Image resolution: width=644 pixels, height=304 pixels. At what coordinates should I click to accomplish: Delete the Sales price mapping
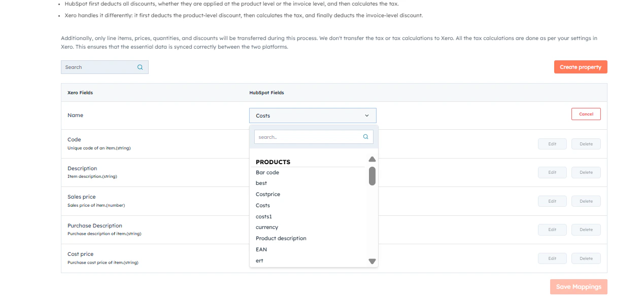pos(586,201)
